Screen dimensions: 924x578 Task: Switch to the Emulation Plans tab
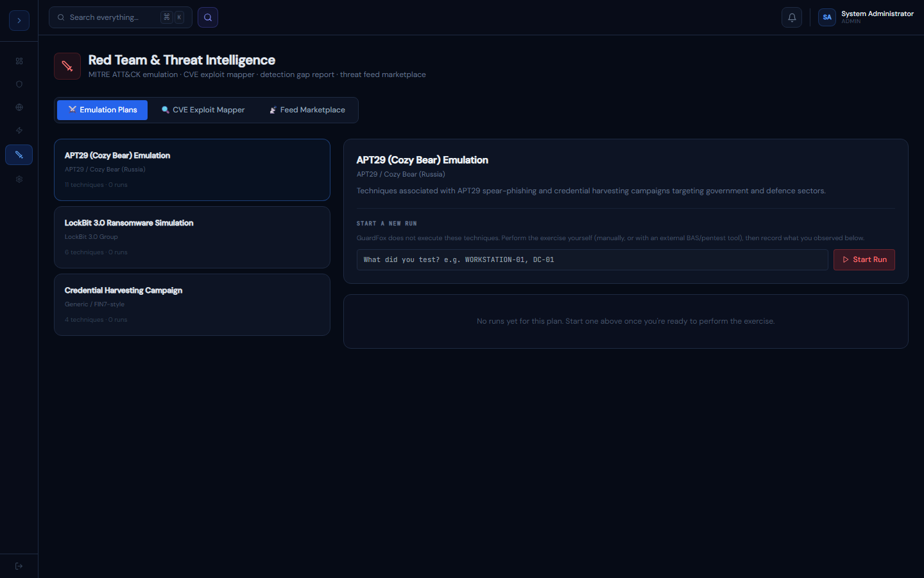[x=103, y=110]
